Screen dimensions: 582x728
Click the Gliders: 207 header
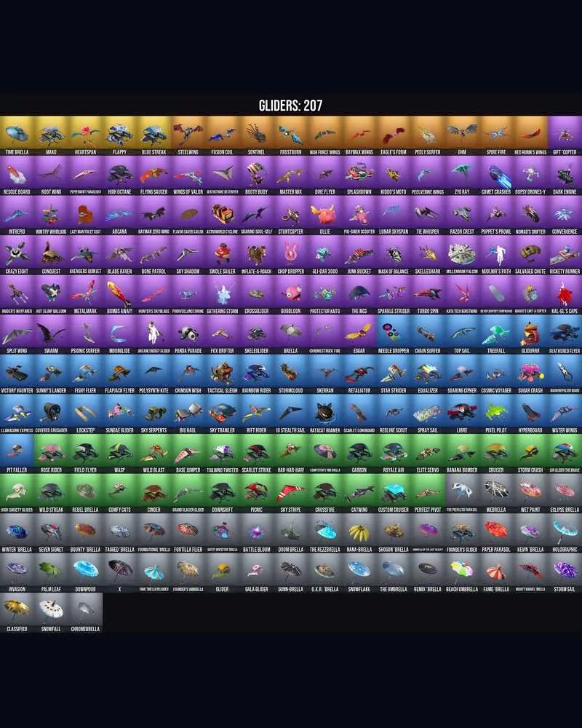[290, 106]
